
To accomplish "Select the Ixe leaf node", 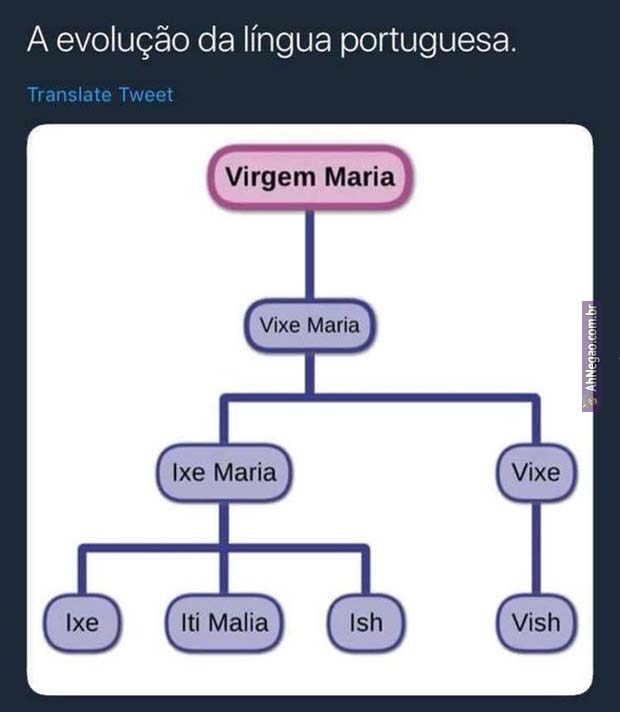I will pyautogui.click(x=82, y=622).
